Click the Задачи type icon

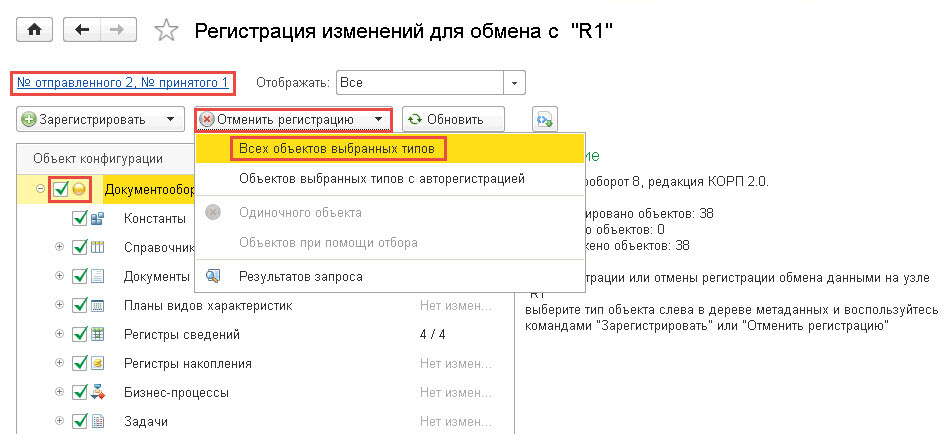tap(97, 421)
